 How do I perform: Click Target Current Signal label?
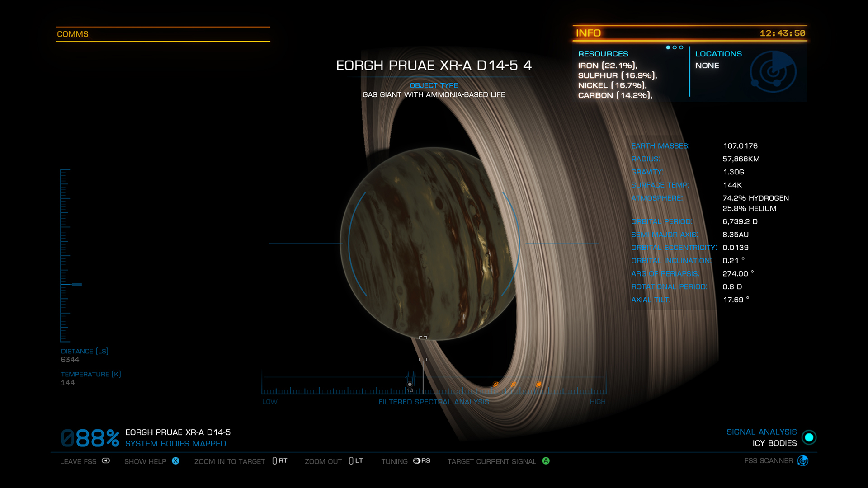point(491,461)
